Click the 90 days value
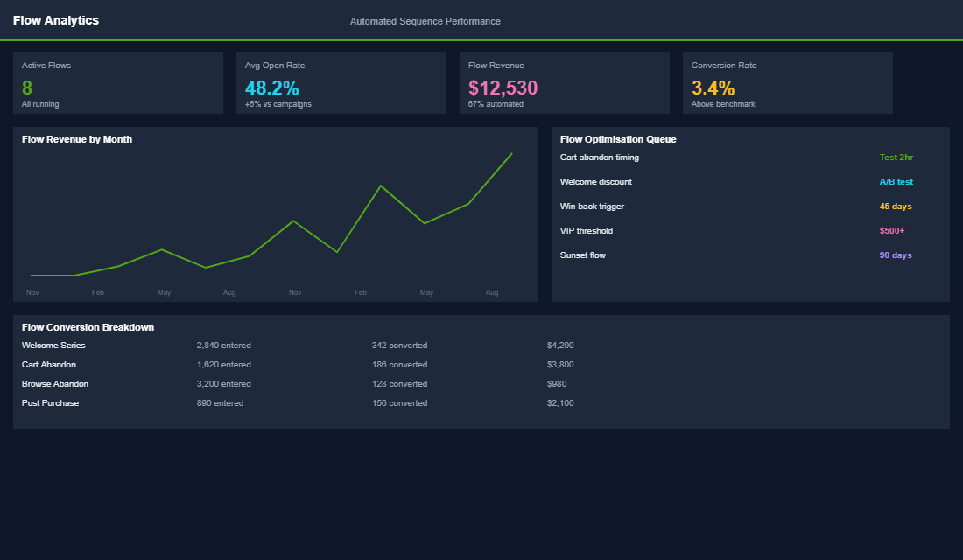The width and height of the screenshot is (963, 560). click(x=896, y=255)
